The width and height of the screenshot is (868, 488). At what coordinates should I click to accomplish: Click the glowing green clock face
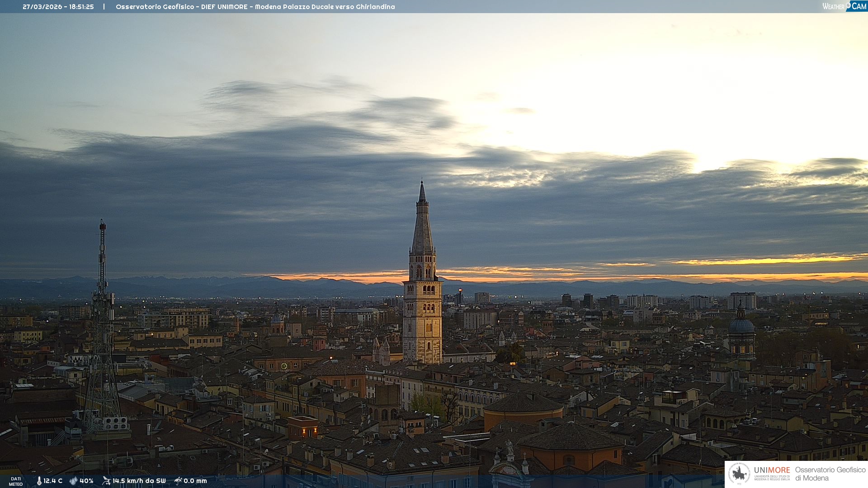point(284,366)
